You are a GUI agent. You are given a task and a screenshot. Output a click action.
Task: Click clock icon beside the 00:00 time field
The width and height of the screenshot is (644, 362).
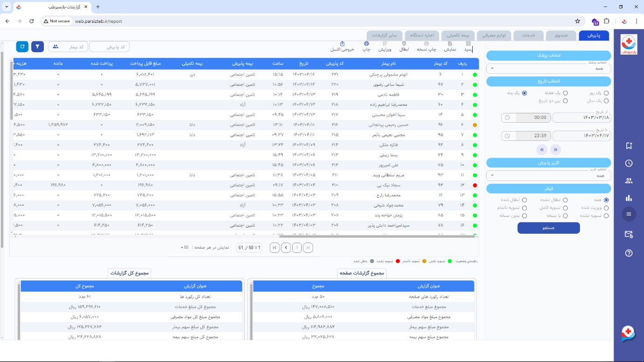(x=508, y=118)
